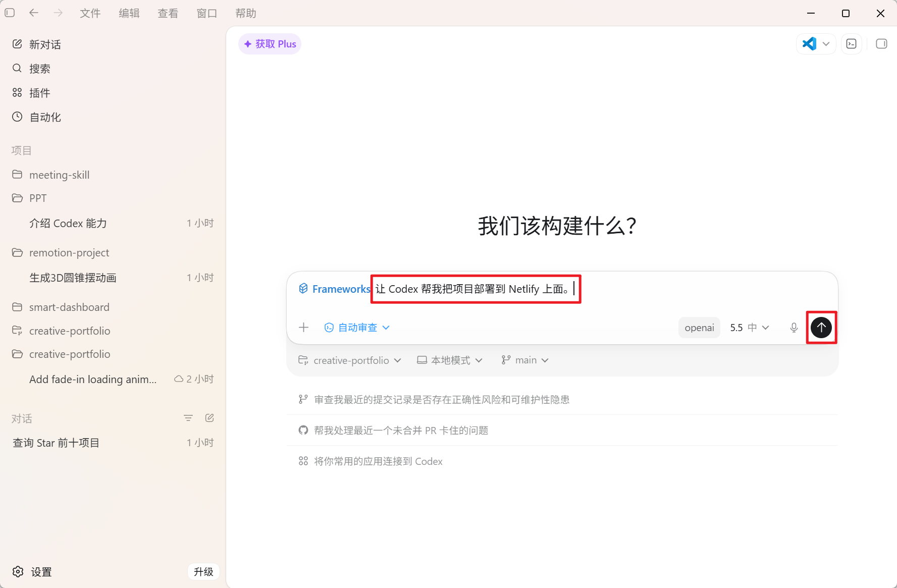Toggle the right side panel icon
The image size is (897, 588).
[x=881, y=44]
